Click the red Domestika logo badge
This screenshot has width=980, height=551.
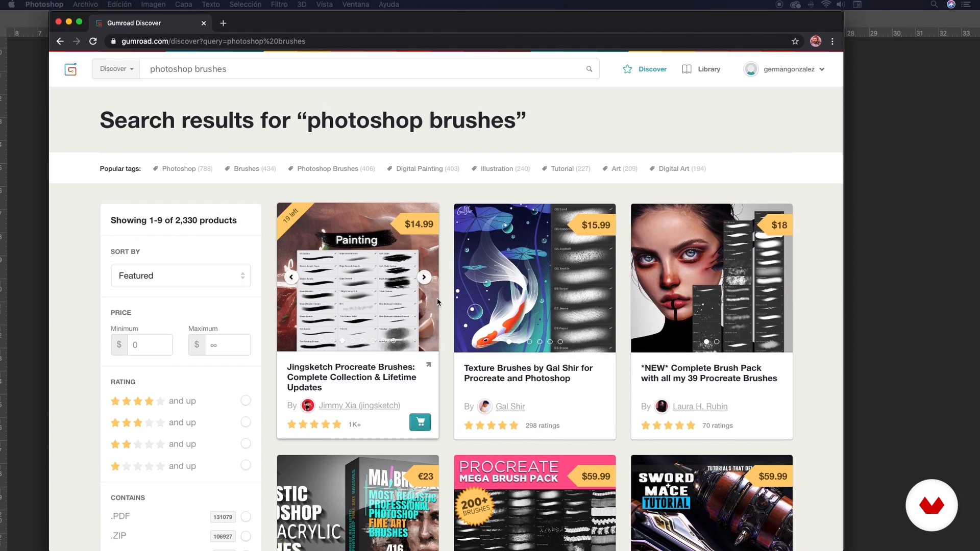click(x=932, y=505)
